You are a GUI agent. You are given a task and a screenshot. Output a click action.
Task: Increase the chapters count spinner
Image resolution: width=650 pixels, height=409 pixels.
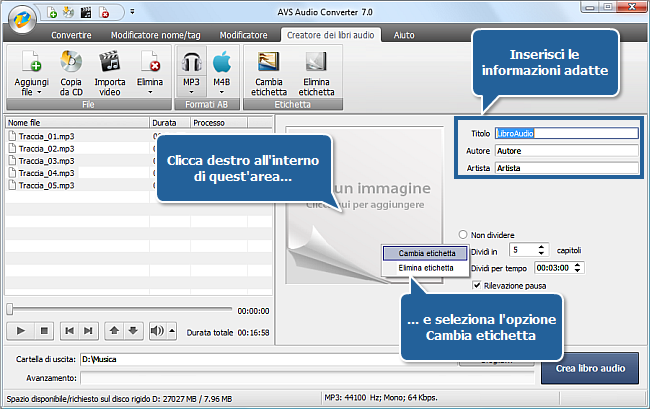542,245
